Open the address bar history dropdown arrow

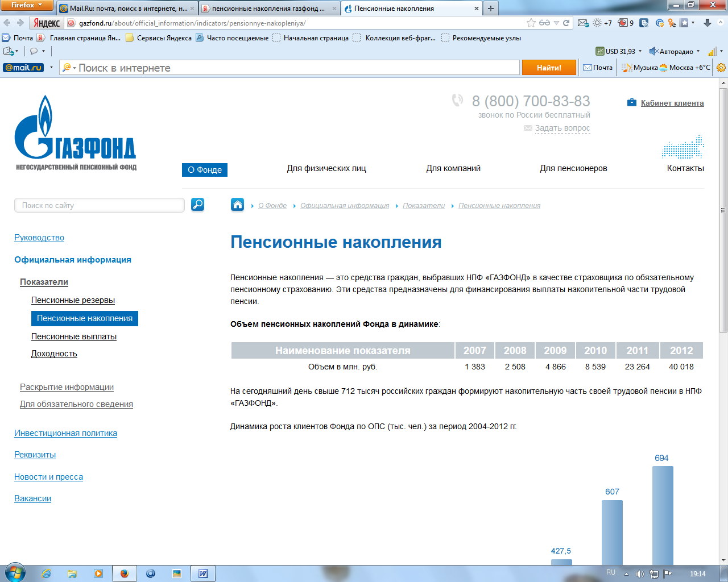click(556, 23)
